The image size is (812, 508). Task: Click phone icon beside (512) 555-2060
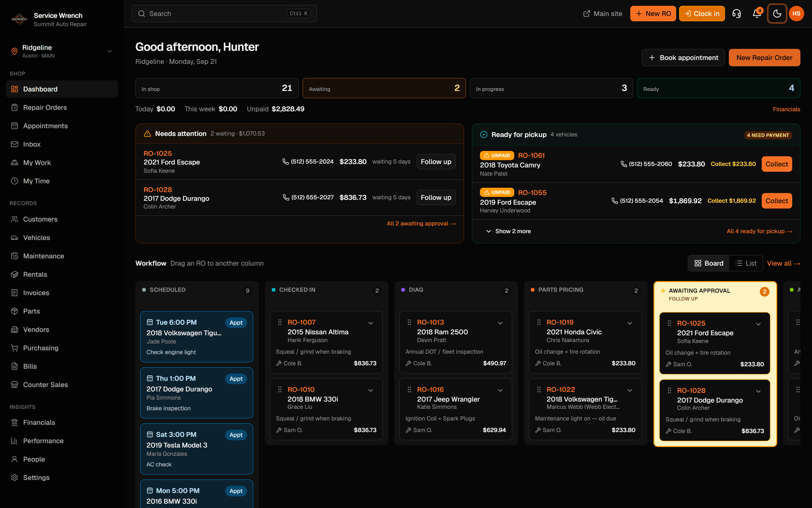(624, 164)
